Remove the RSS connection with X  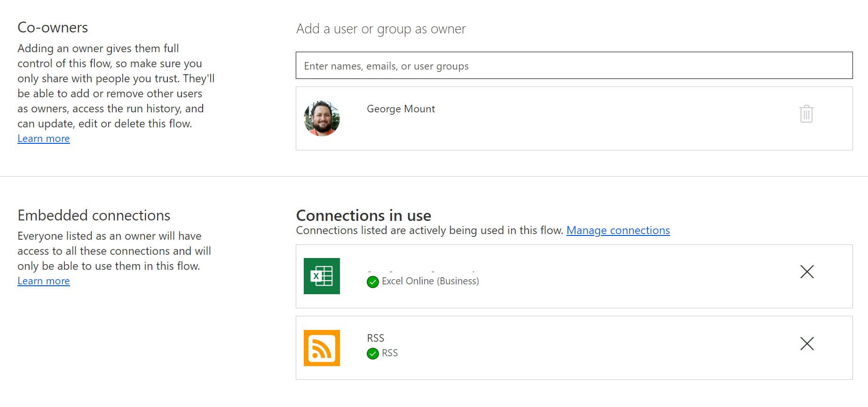(x=806, y=344)
